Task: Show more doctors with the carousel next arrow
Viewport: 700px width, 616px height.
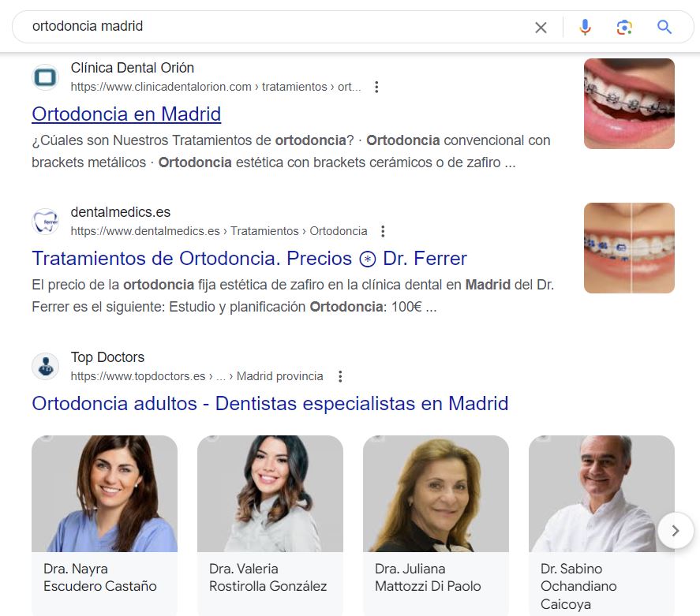Action: [676, 530]
